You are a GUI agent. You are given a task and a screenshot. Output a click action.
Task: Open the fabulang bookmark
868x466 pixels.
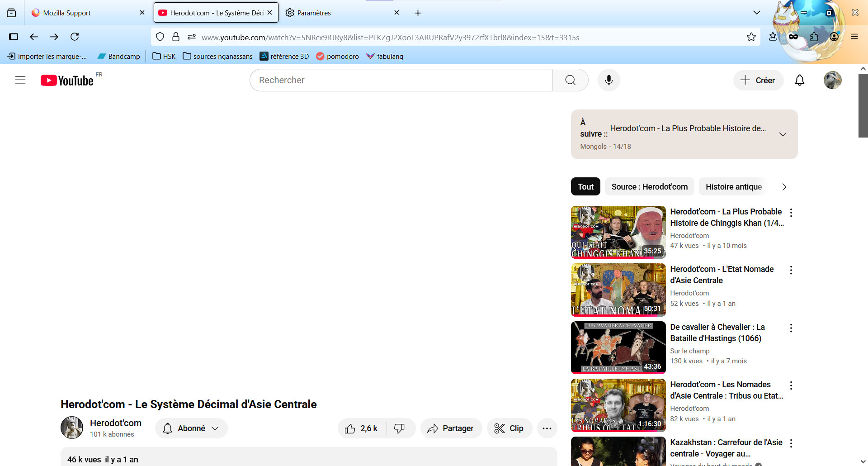pyautogui.click(x=385, y=56)
